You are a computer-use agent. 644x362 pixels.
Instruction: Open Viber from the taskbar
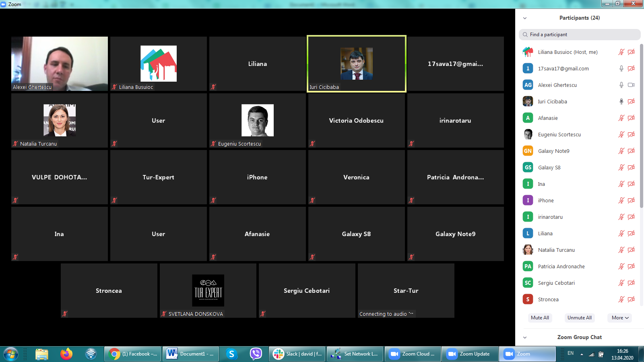256,354
